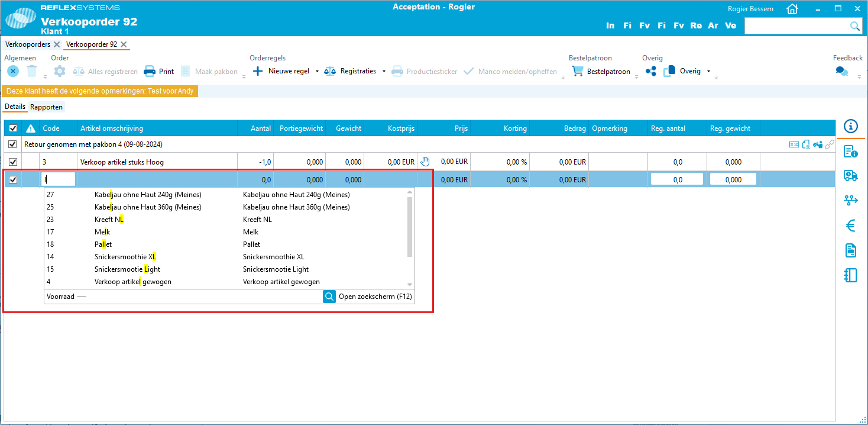Click the magnifier icon in the top search box
Viewport: 868px width, 425px height.
[x=854, y=26]
